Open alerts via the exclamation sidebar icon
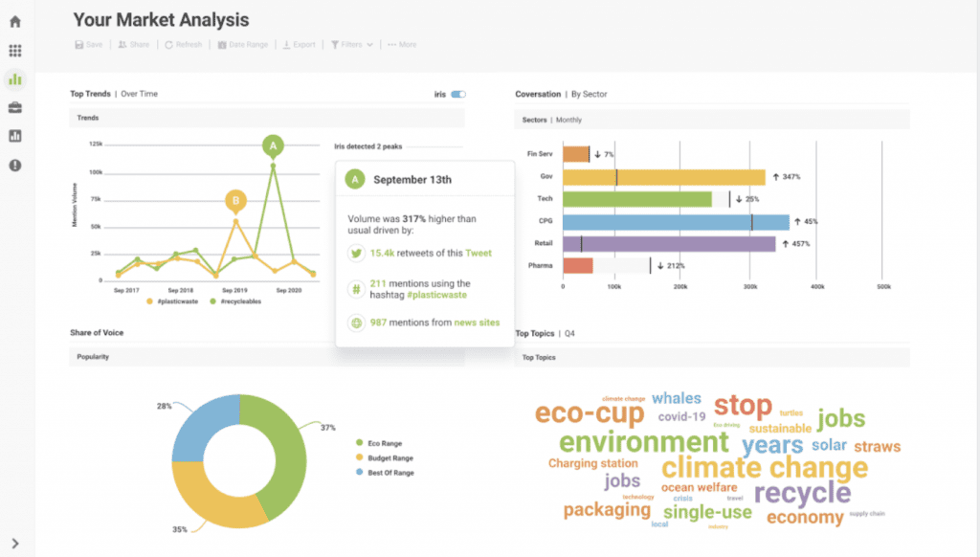980x557 pixels. [x=15, y=164]
